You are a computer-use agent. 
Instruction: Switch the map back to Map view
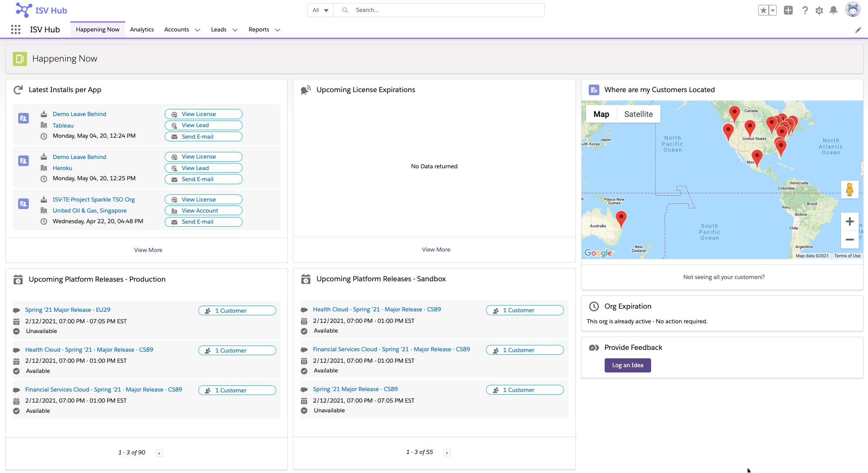pos(601,114)
